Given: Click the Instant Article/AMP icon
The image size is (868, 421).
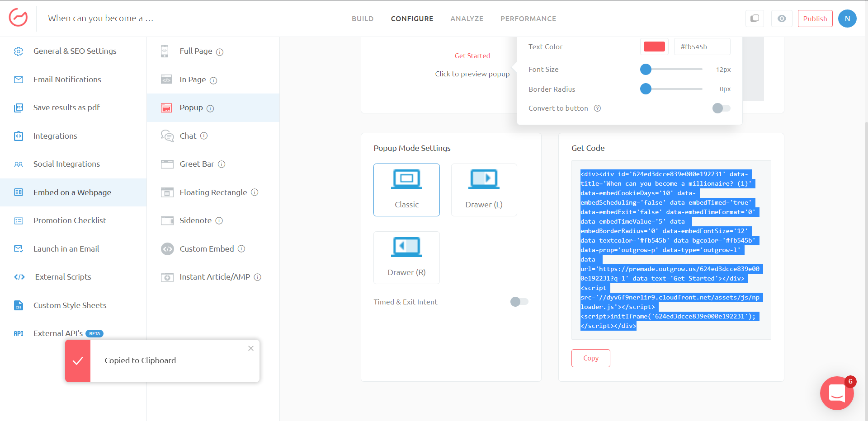Looking at the screenshot, I should (x=167, y=277).
